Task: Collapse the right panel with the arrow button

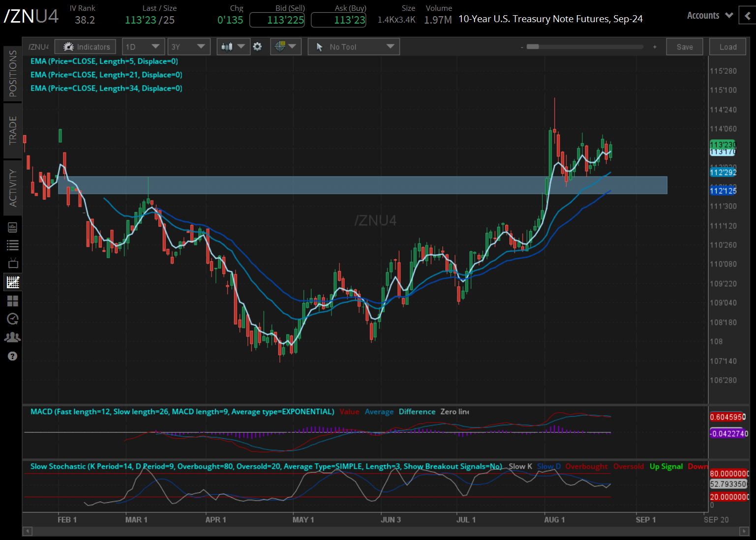Action: click(x=748, y=16)
